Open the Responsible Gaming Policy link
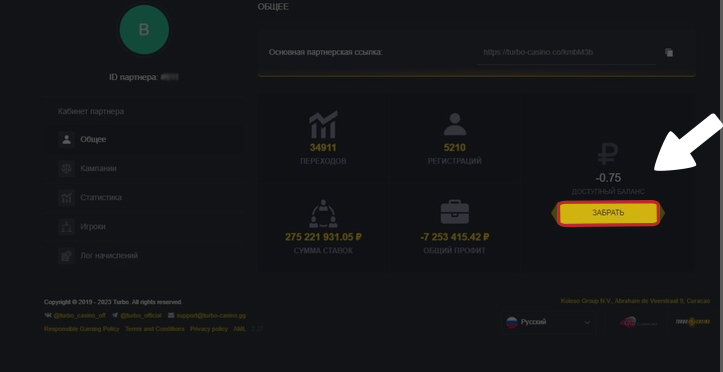 (82, 329)
